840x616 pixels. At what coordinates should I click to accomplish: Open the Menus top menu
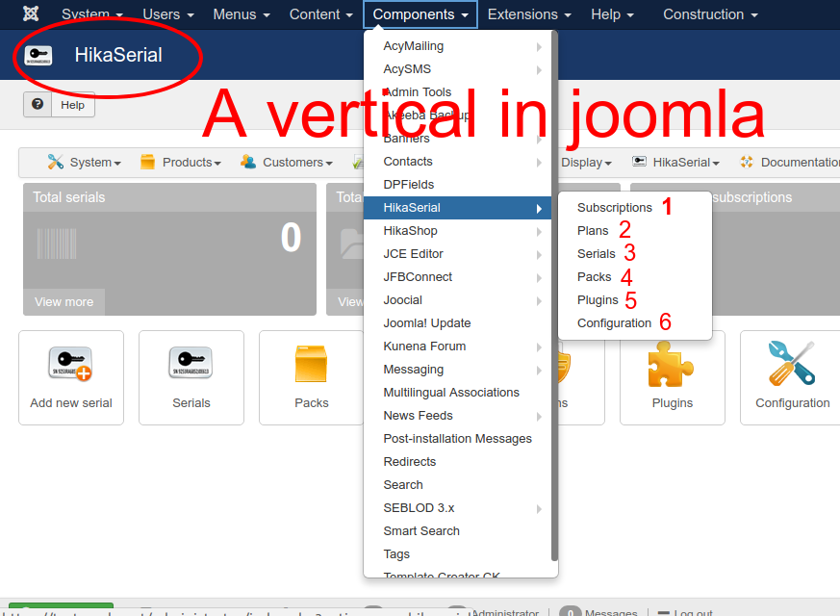coord(242,14)
